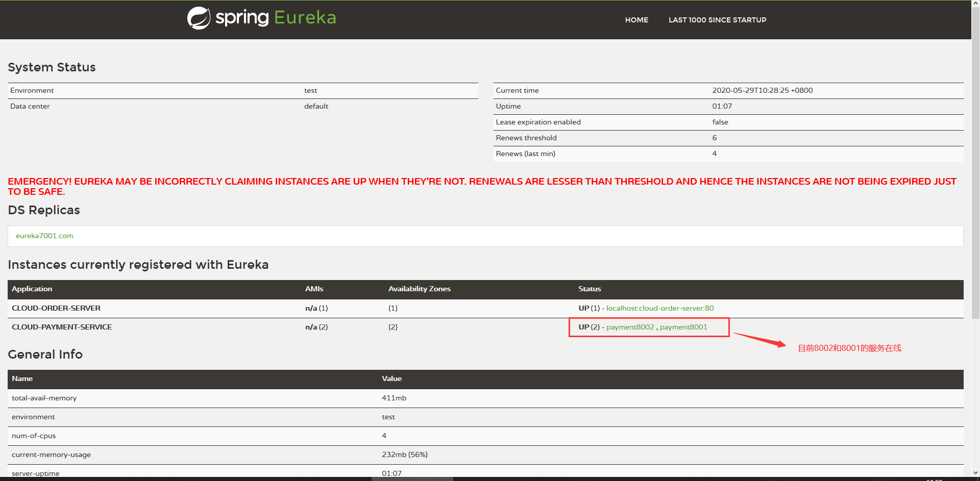The height and width of the screenshot is (481, 980).
Task: Click the Lease expiration enabled value false
Action: click(720, 122)
